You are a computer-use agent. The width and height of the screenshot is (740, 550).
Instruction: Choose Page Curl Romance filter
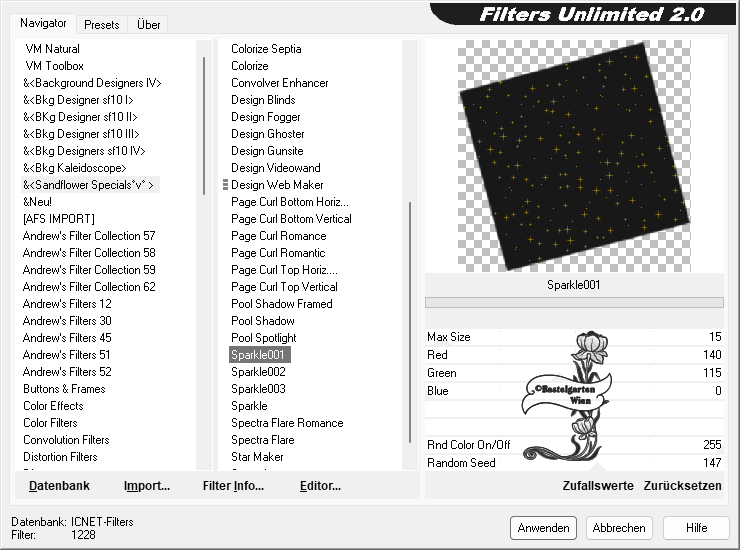[278, 236]
